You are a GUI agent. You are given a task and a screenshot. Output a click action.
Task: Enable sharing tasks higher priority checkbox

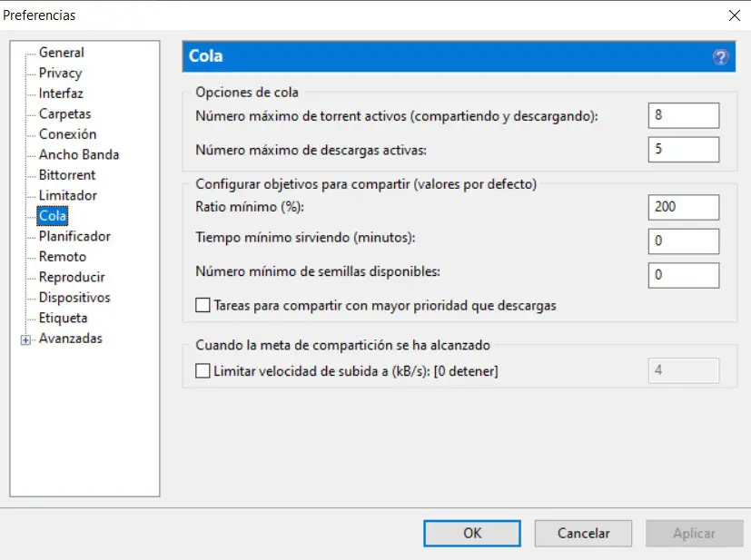(203, 306)
